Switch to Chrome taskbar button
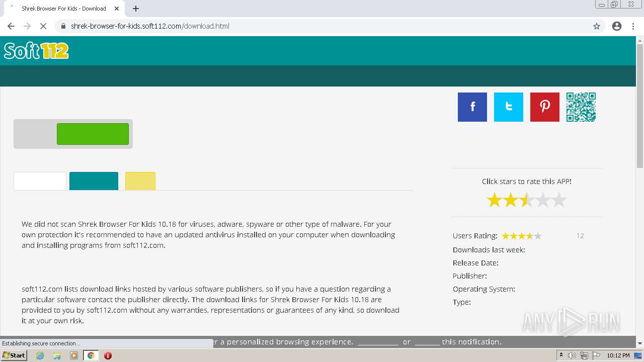Screen dimensions: 644x362 coord(91,355)
